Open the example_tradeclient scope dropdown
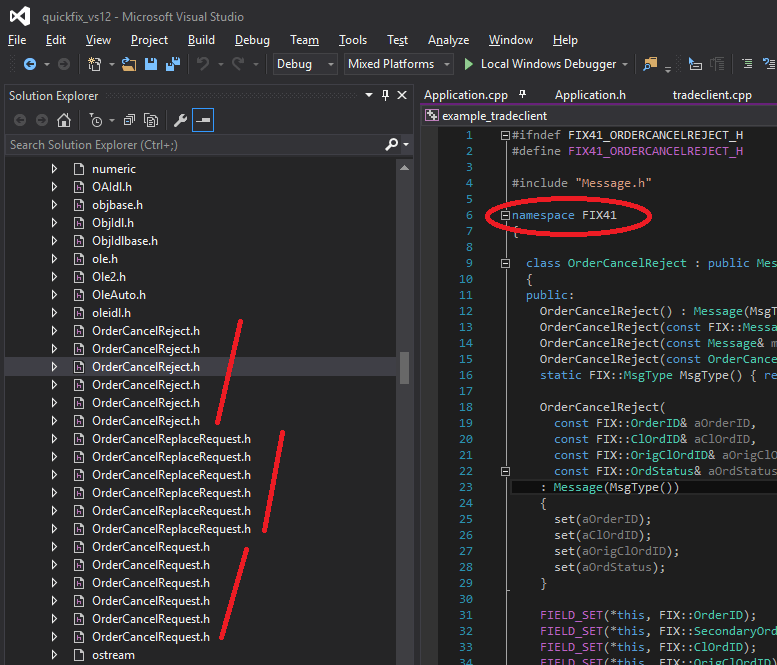777x665 pixels. coord(600,116)
